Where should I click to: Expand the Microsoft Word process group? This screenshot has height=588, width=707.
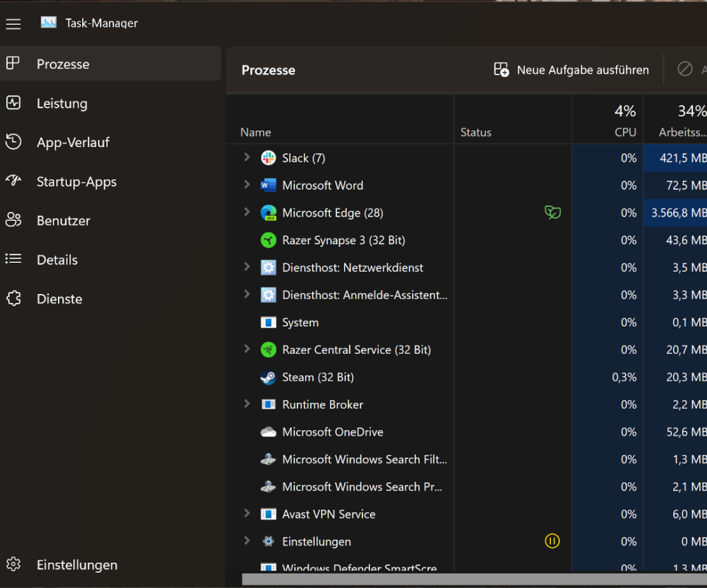pos(246,185)
